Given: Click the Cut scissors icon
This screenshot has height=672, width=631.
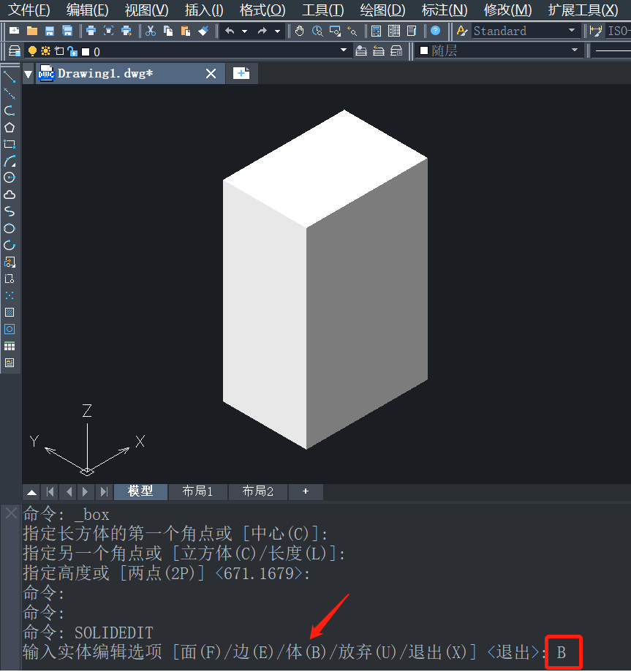Looking at the screenshot, I should [150, 31].
